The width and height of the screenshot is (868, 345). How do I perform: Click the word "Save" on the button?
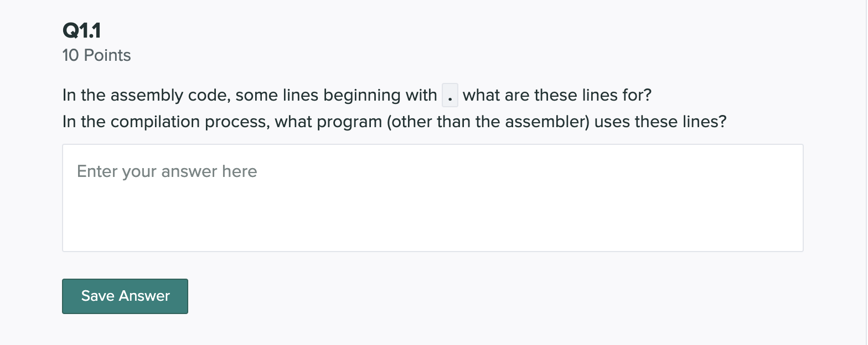pyautogui.click(x=97, y=296)
